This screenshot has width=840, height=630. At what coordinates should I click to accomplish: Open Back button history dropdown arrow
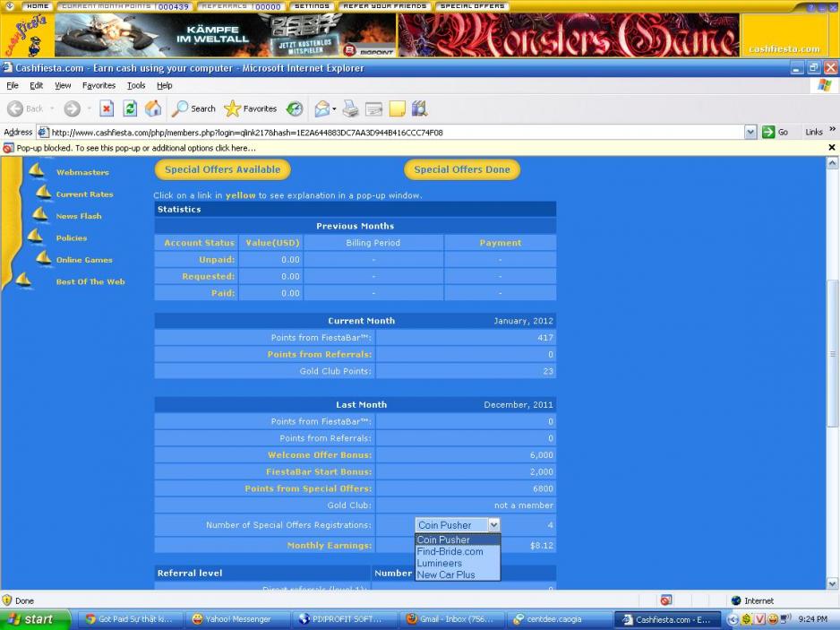pyautogui.click(x=53, y=108)
